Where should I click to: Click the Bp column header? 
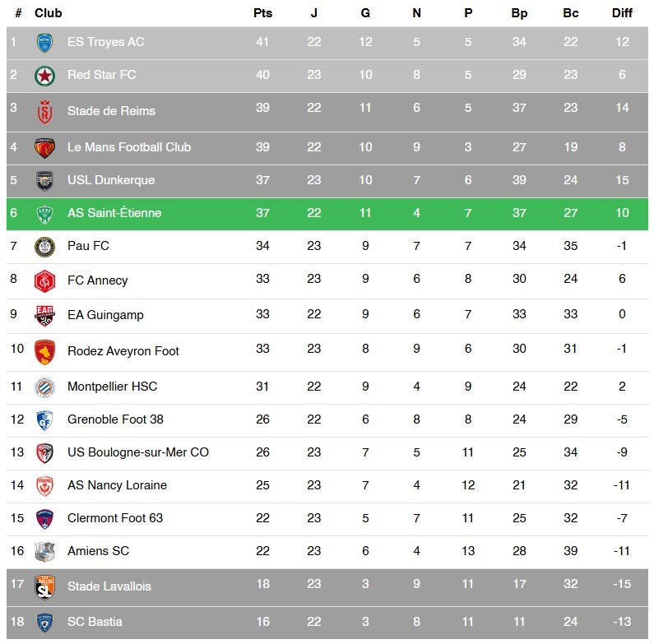(519, 13)
